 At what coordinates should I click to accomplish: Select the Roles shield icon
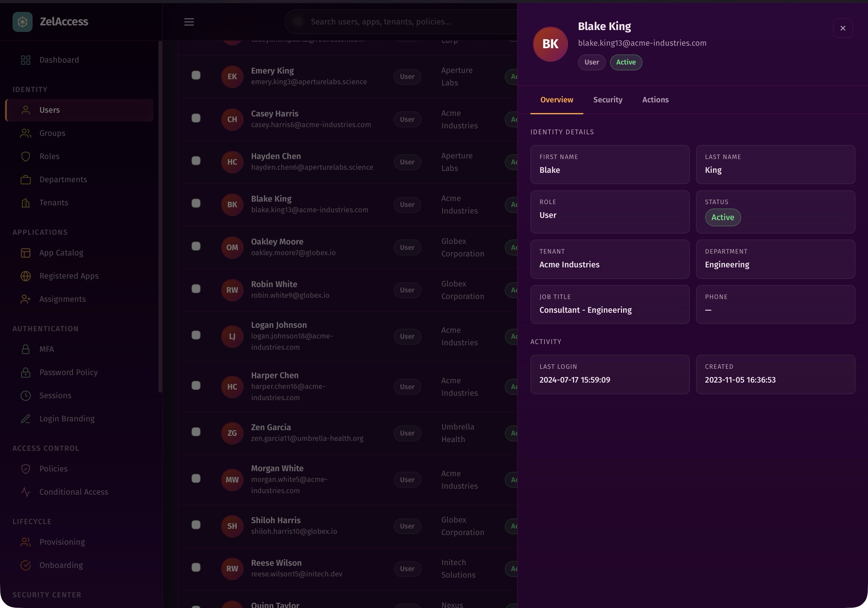25,156
